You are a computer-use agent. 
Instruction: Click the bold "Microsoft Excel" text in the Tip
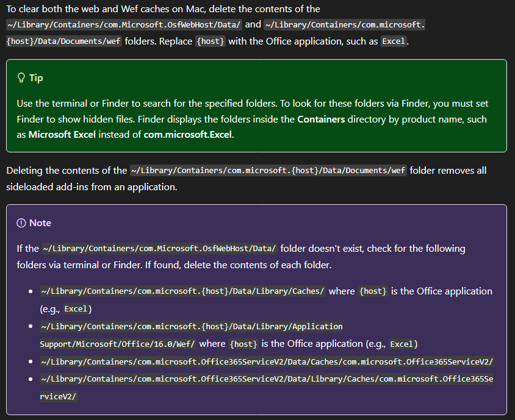[62, 134]
